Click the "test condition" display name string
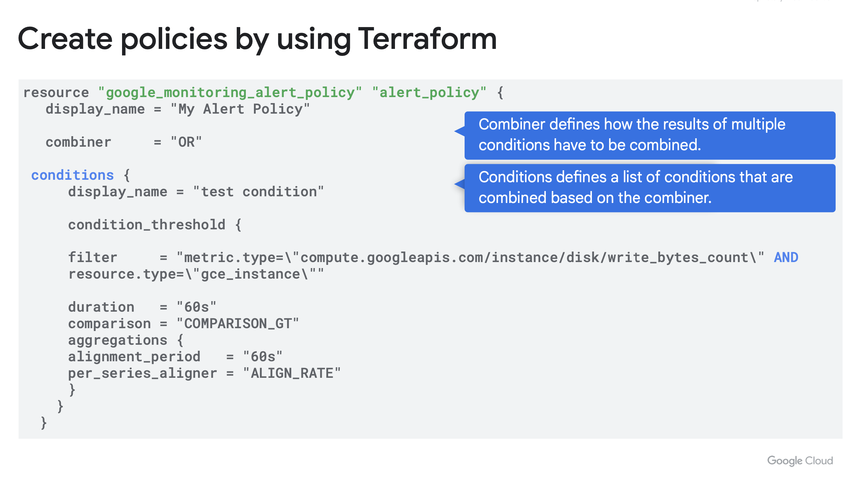This screenshot has height=477, width=868. coord(258,192)
